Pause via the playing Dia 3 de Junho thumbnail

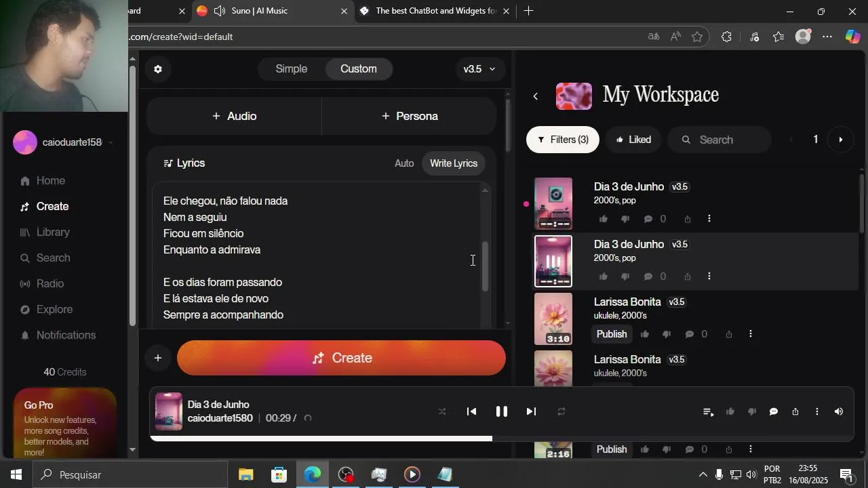click(x=553, y=261)
